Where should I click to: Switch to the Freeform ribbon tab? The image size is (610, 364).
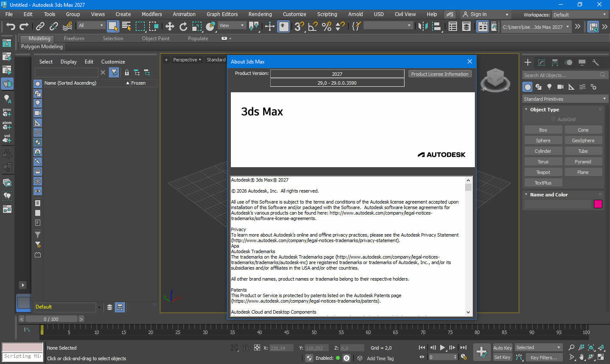(x=74, y=39)
